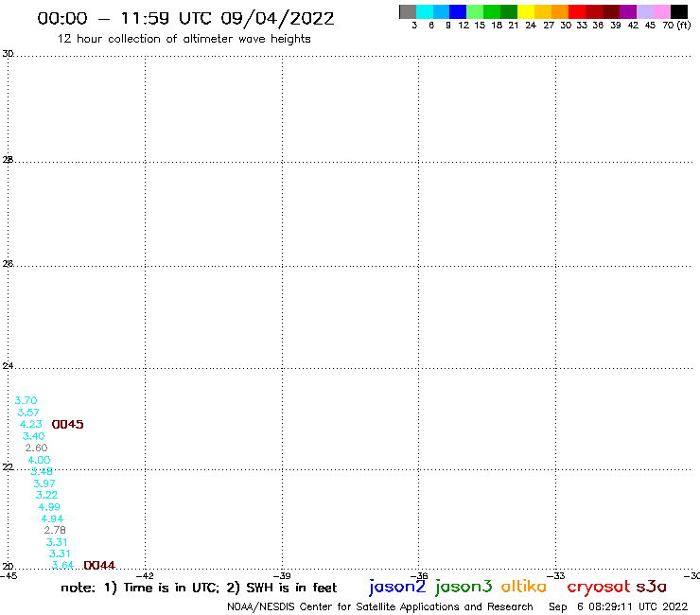Click the black swatch ending the color scale
This screenshot has width=700, height=615.
[x=679, y=11]
